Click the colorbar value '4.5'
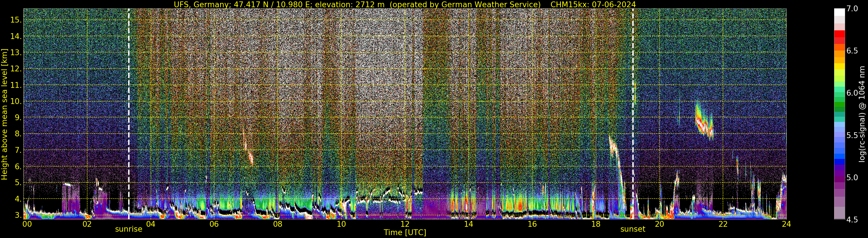868x238 pixels. click(x=852, y=220)
